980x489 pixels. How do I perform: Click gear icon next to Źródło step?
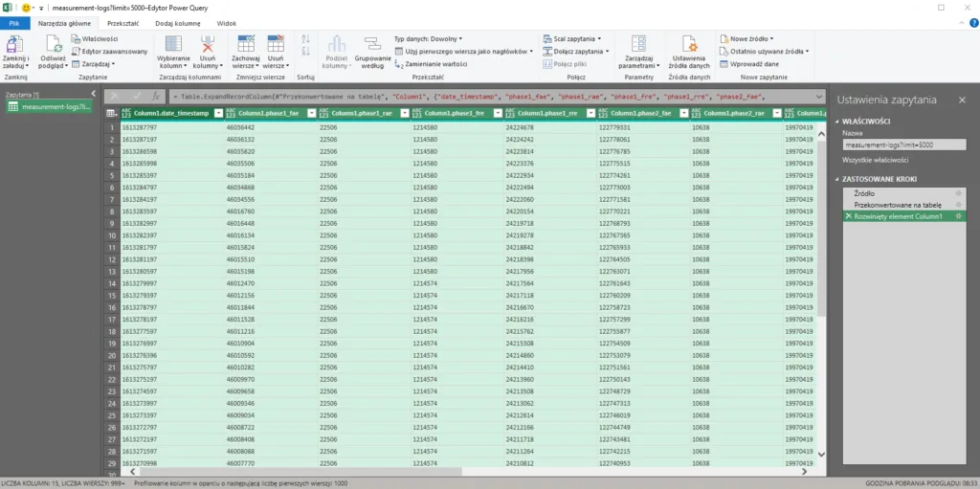957,193
